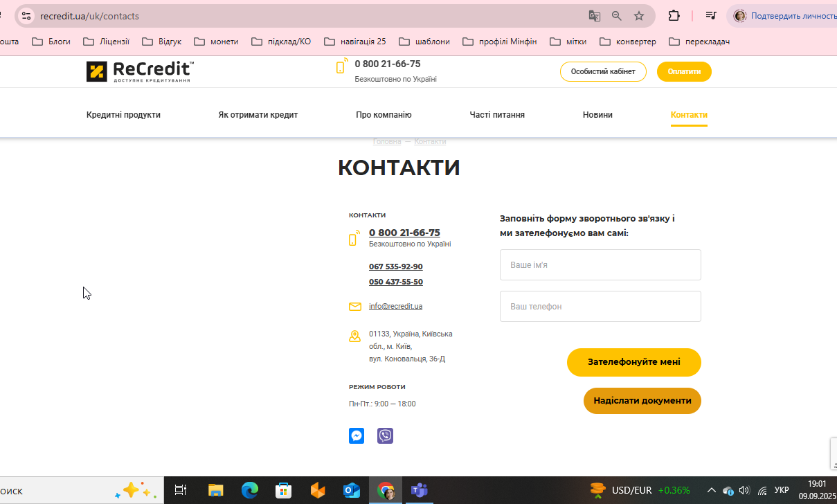Screen dimensions: 837x504
Task: Open the навігація 25 bookmarks folder
Action: (354, 42)
